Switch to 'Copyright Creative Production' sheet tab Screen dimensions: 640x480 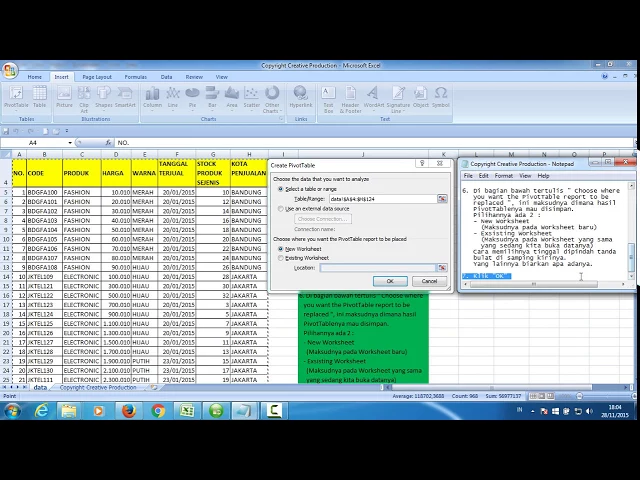click(98, 387)
